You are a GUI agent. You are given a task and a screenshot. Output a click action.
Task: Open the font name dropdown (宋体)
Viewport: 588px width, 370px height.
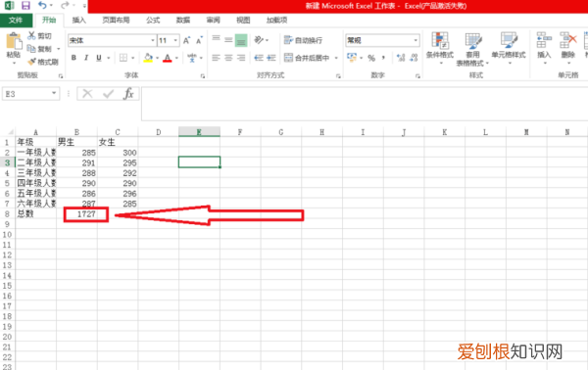112,40
